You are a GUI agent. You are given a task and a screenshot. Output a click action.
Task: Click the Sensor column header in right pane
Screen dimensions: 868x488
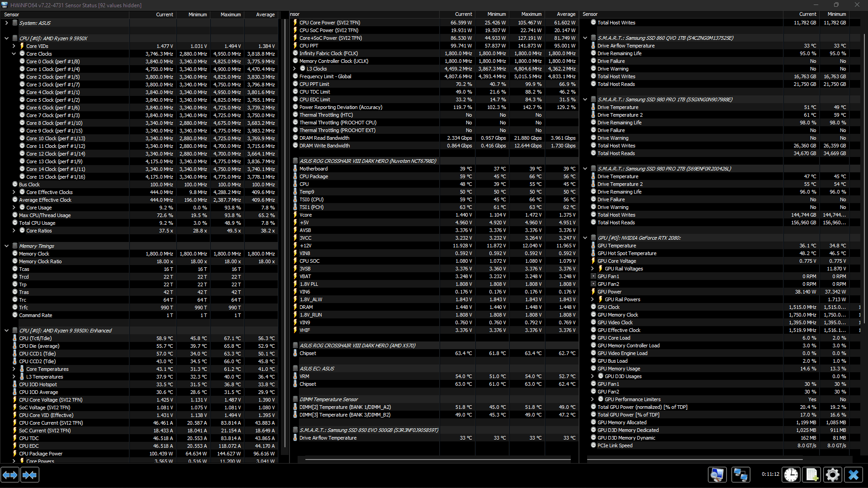(x=682, y=14)
